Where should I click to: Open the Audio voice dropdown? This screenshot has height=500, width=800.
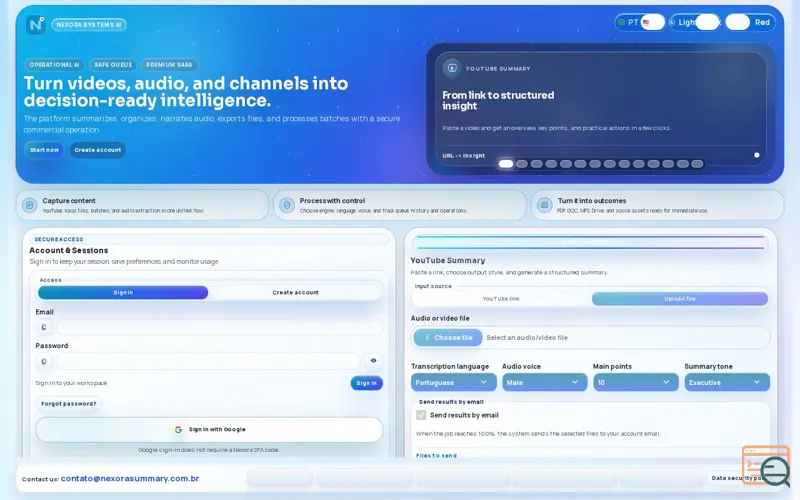pyautogui.click(x=544, y=382)
